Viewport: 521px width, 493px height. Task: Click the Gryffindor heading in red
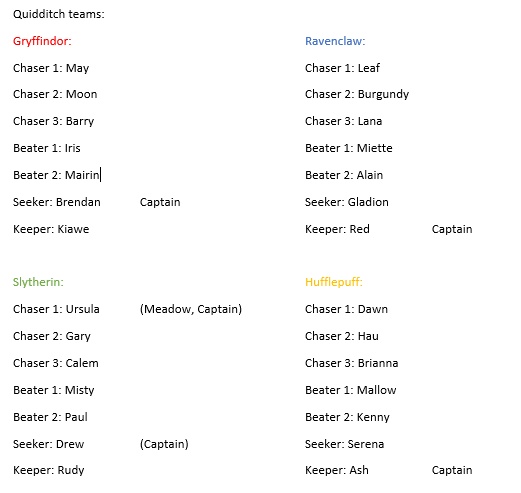pyautogui.click(x=42, y=41)
